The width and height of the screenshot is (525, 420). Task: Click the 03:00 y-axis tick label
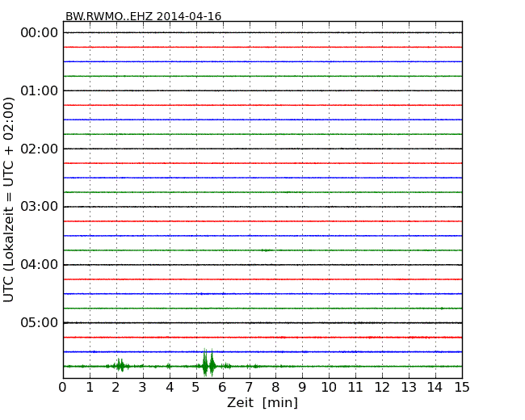click(x=40, y=207)
